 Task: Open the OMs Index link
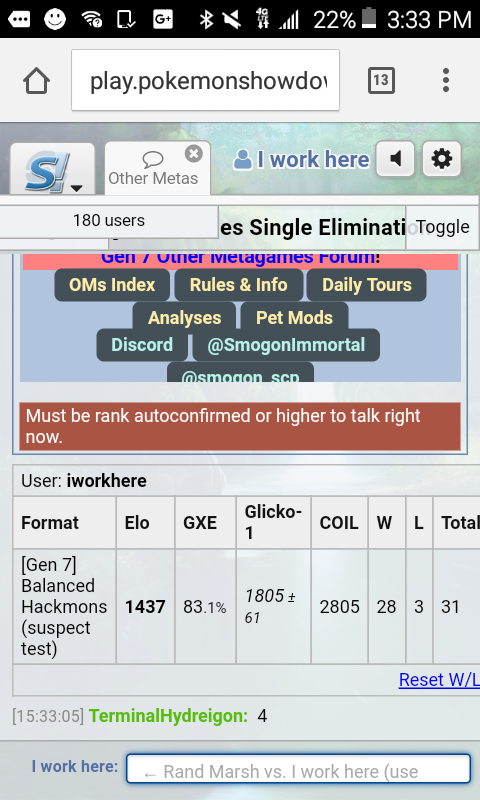point(112,285)
